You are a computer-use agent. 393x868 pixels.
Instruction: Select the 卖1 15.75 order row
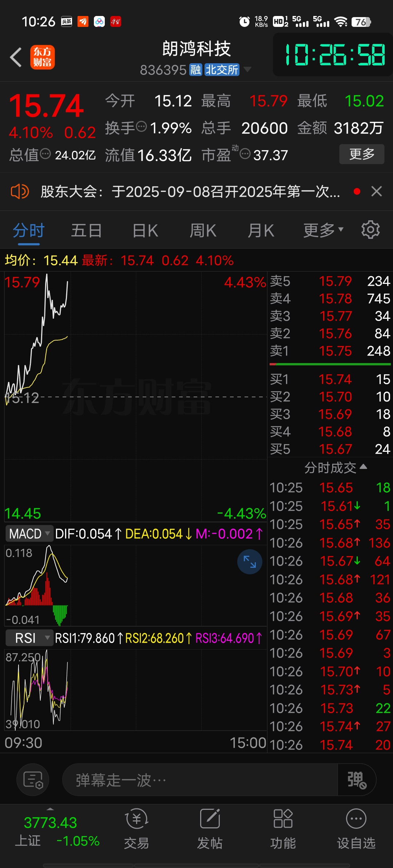[x=330, y=351]
